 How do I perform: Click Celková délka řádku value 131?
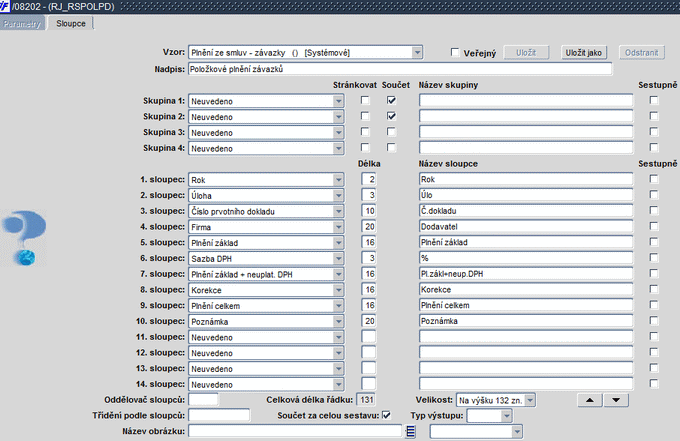366,399
